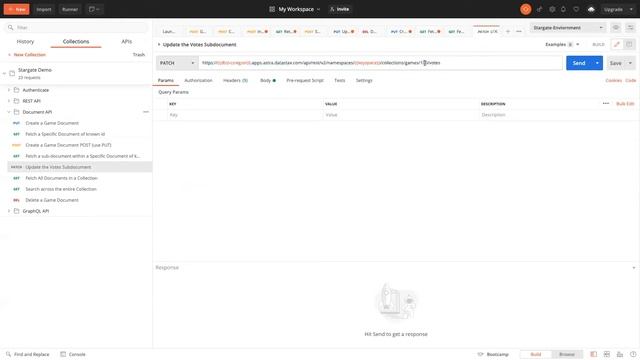Open the Console icon in status bar
Image resolution: width=640 pixels, height=360 pixels.
click(63, 354)
